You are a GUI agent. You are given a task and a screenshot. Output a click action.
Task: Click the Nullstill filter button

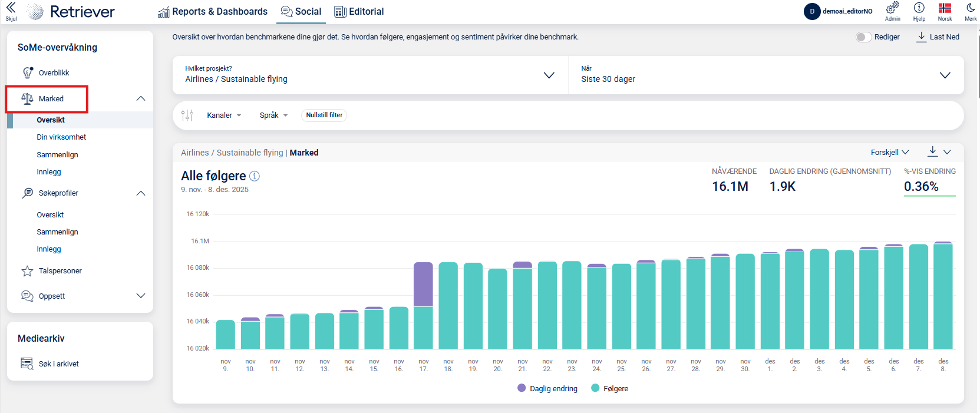point(324,115)
